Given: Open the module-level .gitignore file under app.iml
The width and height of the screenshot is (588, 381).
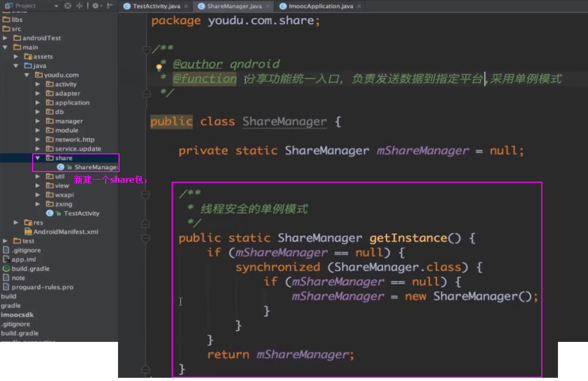Looking at the screenshot, I should (x=22, y=250).
